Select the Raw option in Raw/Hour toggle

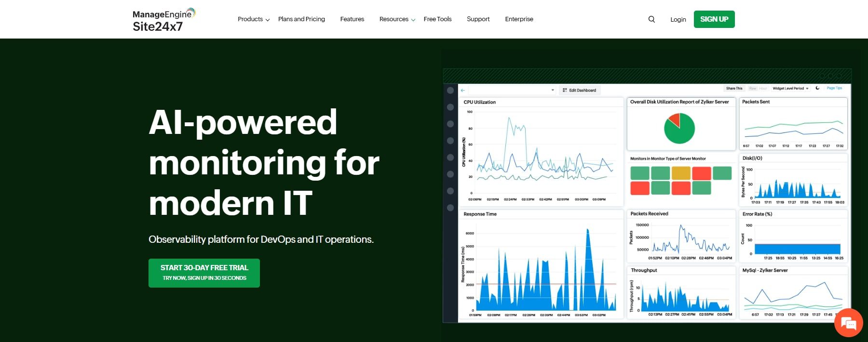pyautogui.click(x=752, y=89)
